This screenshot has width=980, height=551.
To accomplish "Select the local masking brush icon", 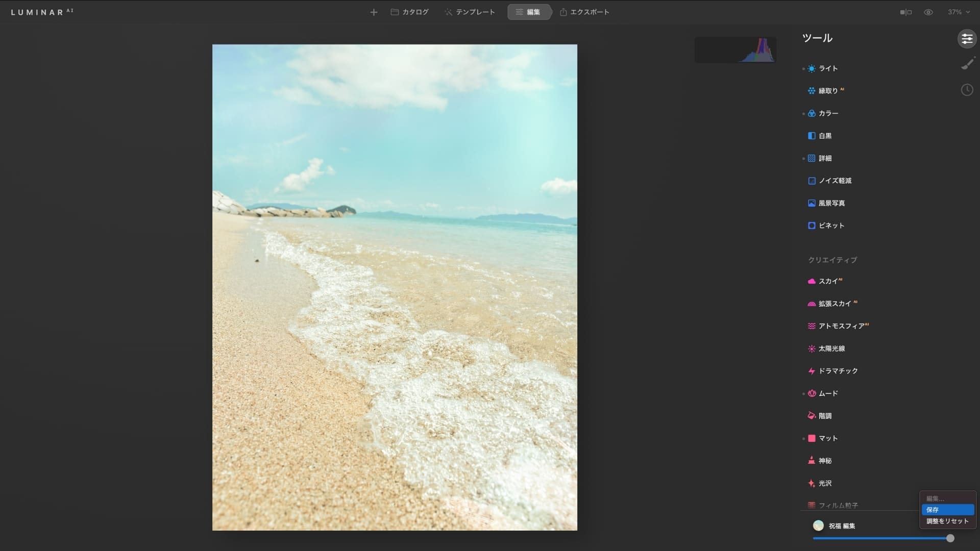I will (x=967, y=64).
